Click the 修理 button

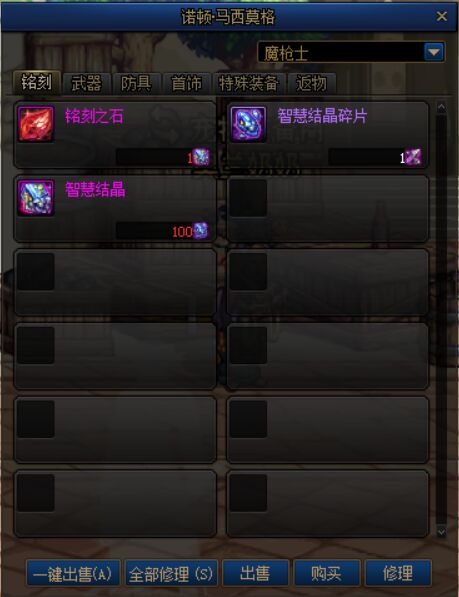coord(398,573)
